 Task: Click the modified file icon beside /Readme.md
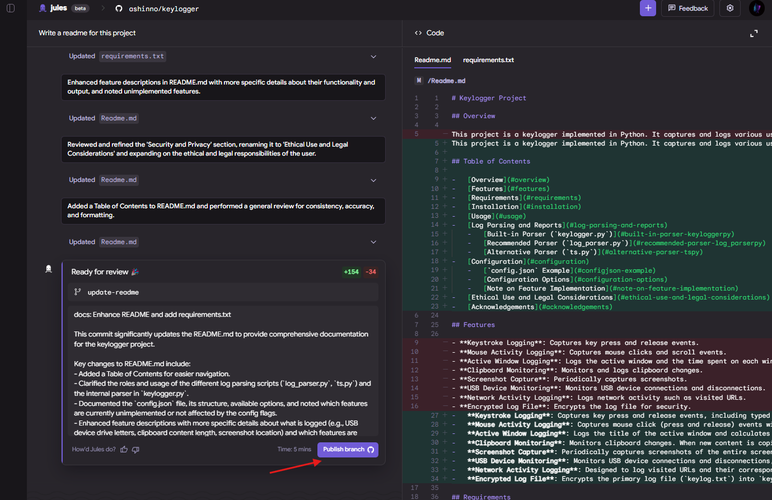pyautogui.click(x=418, y=81)
